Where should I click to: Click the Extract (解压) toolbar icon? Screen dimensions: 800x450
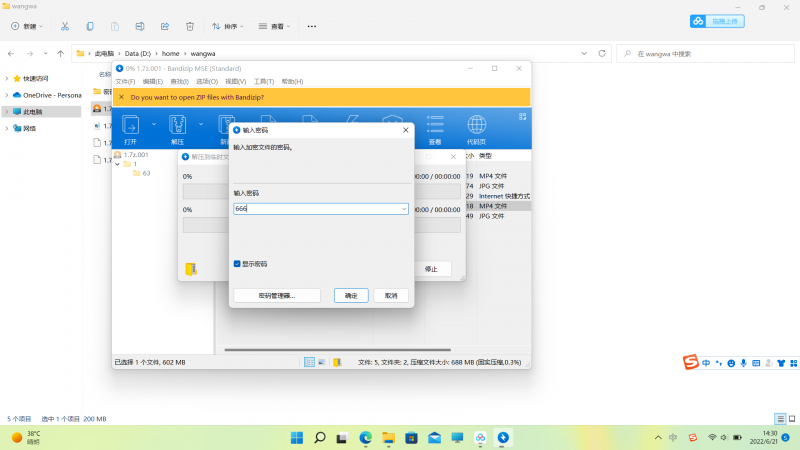pos(178,125)
